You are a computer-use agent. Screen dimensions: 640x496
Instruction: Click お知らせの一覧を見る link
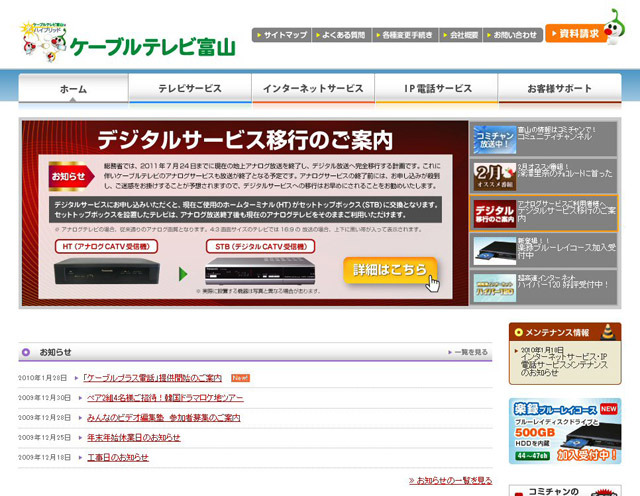[x=450, y=480]
